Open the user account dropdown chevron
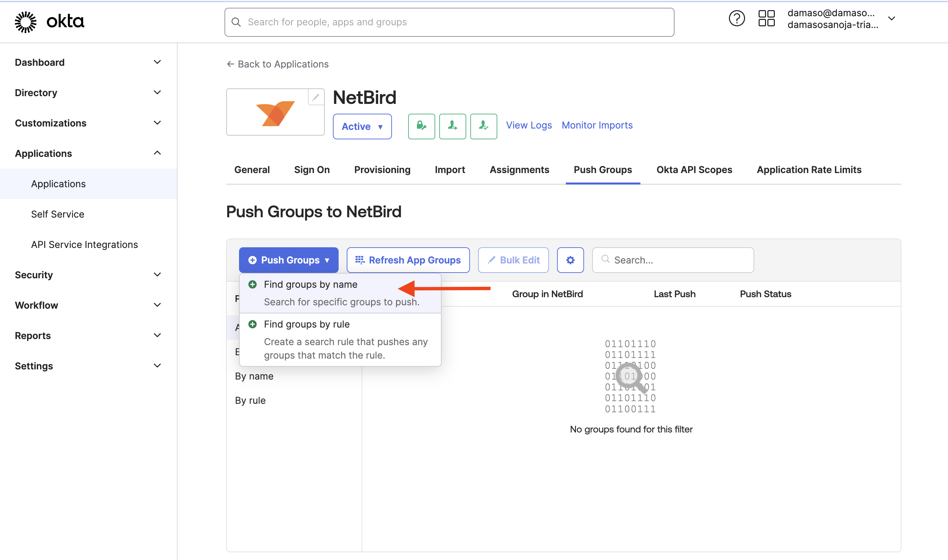 tap(891, 19)
